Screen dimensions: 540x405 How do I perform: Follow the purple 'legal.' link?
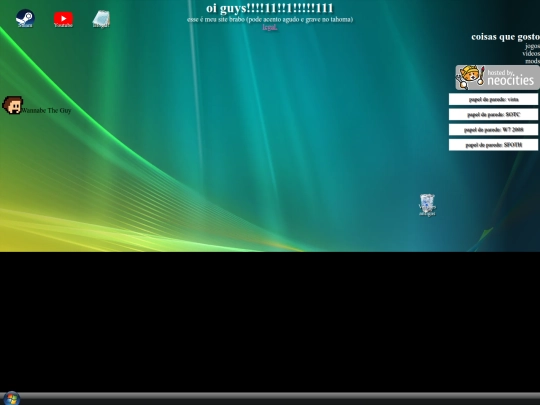pos(270,27)
